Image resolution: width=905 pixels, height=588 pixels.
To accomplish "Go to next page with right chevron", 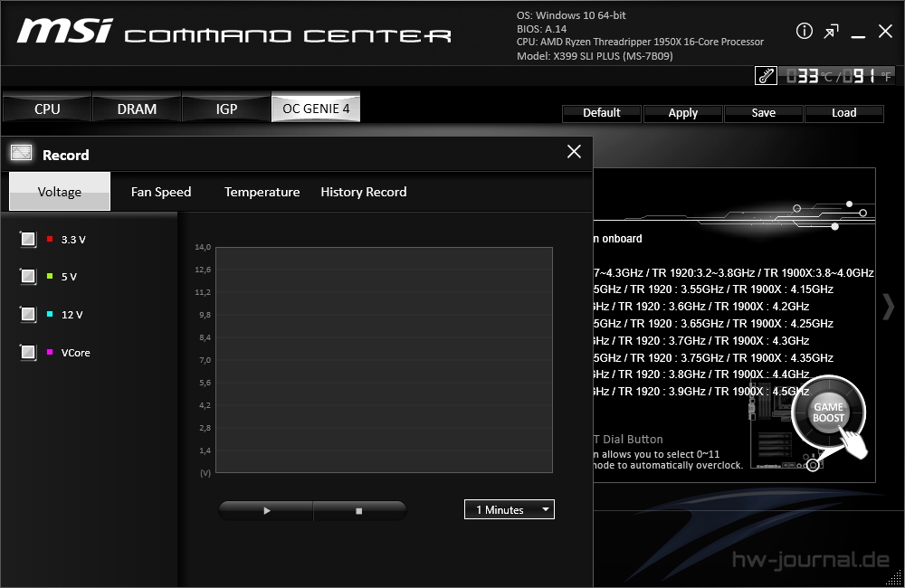I will pyautogui.click(x=889, y=307).
